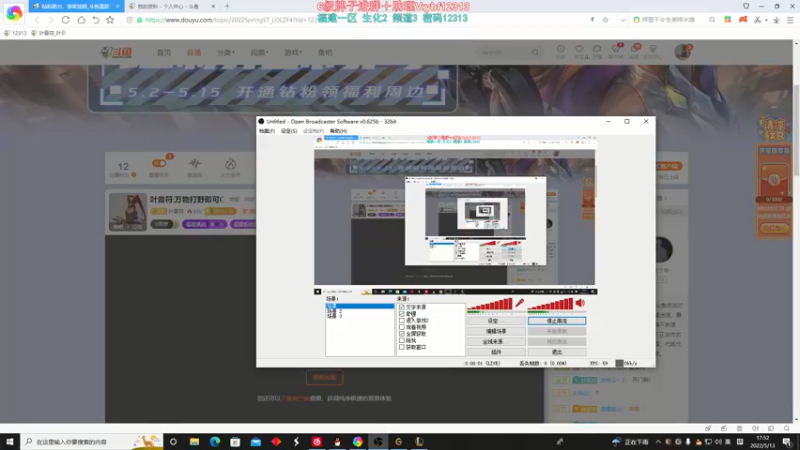Select the highlighted first scene in OBS list
Image resolution: width=800 pixels, height=450 pixels.
click(360, 306)
